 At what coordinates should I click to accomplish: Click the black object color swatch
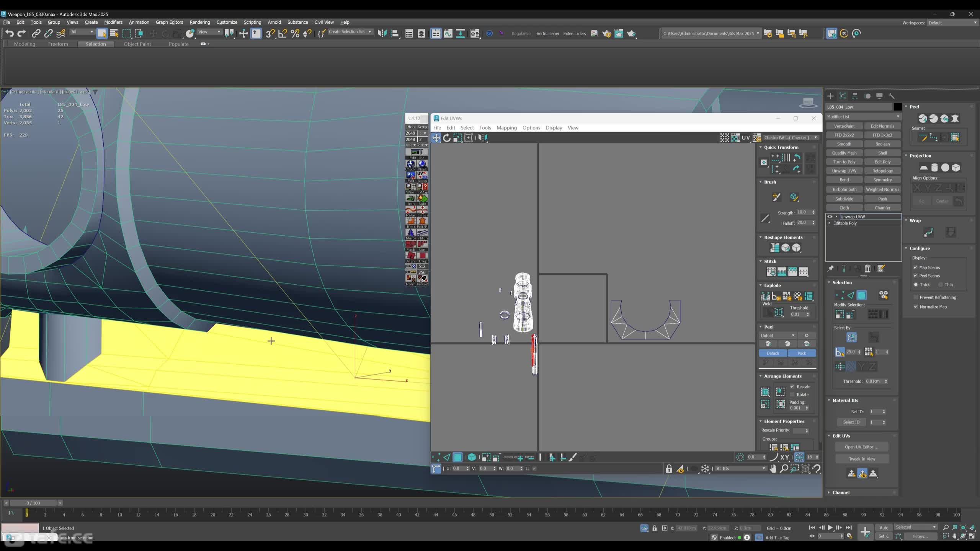click(898, 107)
